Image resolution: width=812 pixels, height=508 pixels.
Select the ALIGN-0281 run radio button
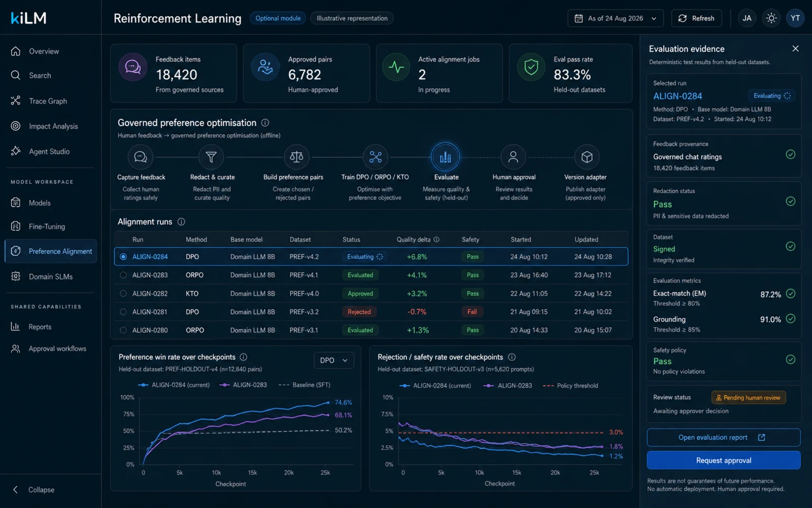(x=123, y=311)
